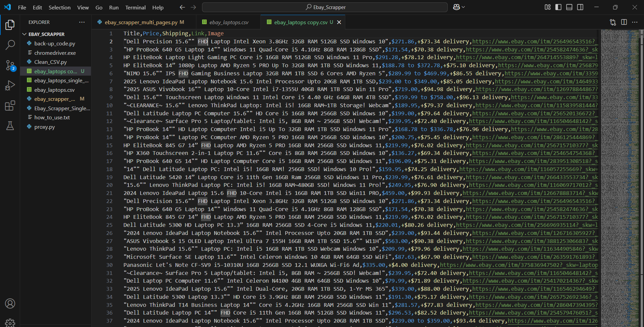Open the Testing flask view

[10, 126]
